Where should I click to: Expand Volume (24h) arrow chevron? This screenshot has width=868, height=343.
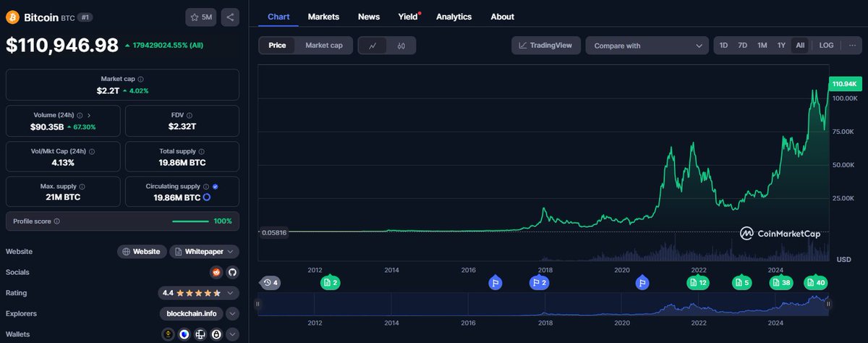click(89, 115)
